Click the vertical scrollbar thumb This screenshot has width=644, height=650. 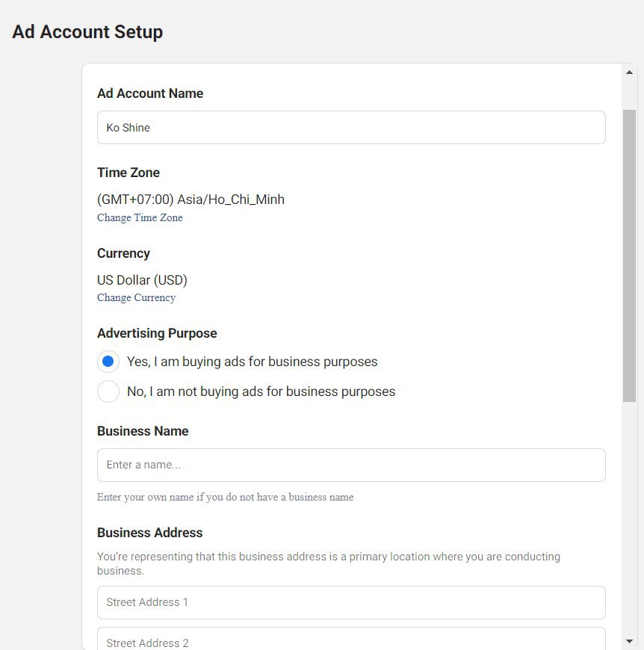[x=629, y=256]
